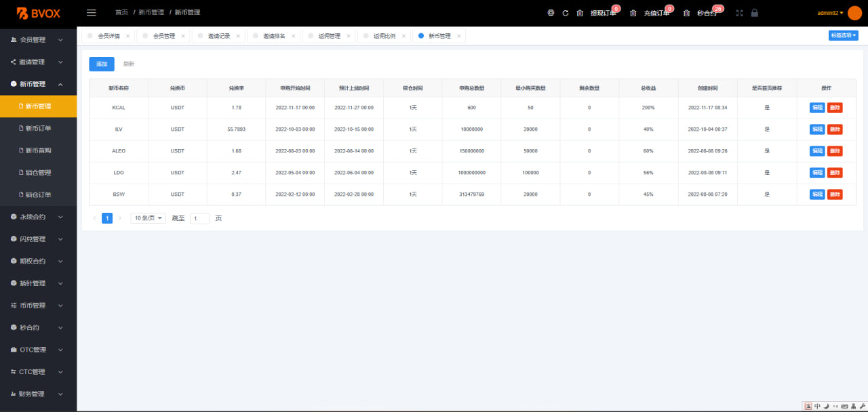Screen dimensions: 868x412
Task: Click the 刷新 button next to 添加
Action: (129, 64)
